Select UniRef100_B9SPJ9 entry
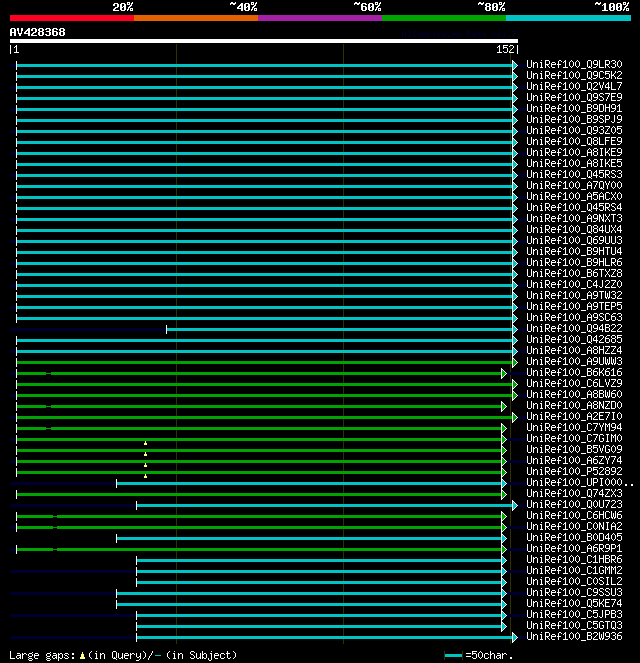Image resolution: width=640 pixels, height=663 pixels. point(574,120)
